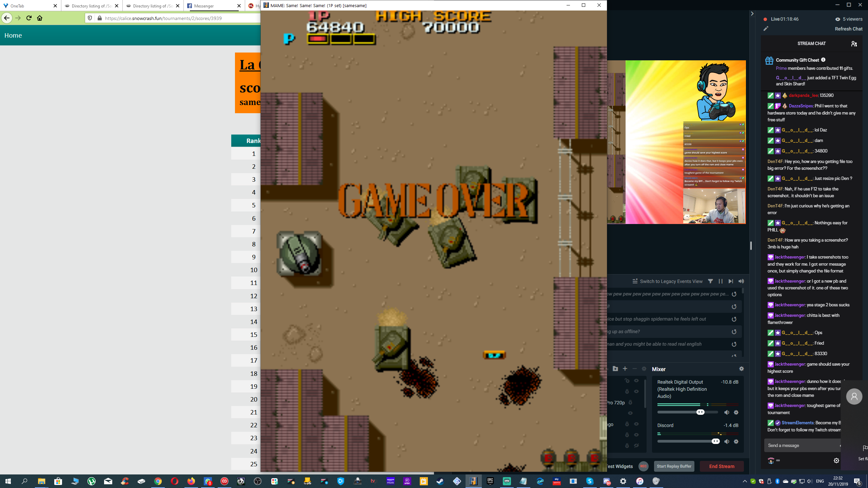Click Refresh Chat link
The height and width of the screenshot is (488, 868).
[x=849, y=29]
